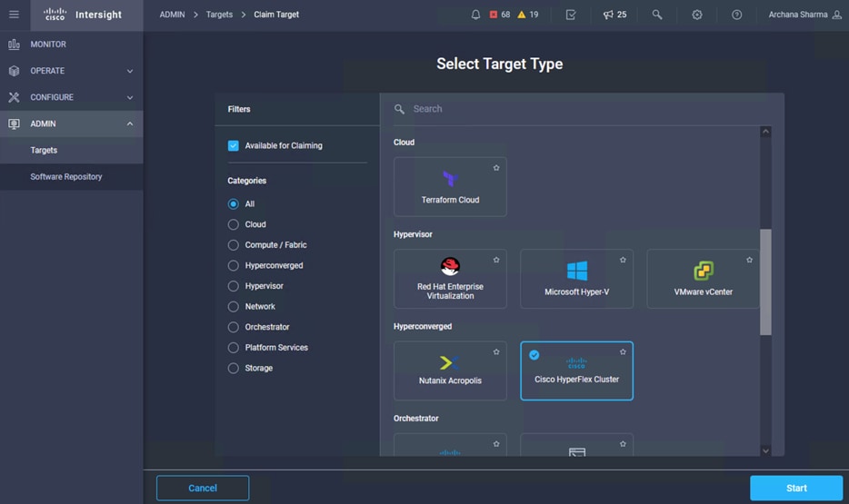849x504 pixels.
Task: Select the Microsoft Hyper-V card
Action: coord(576,279)
